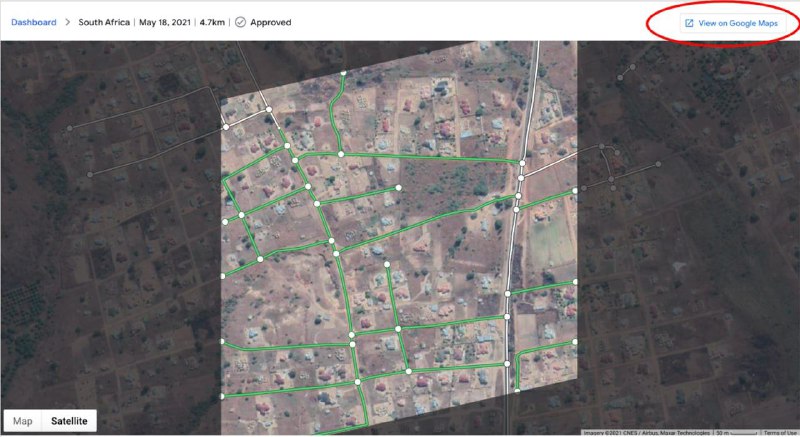Open the Terms of Use link
800x437 pixels.
[779, 432]
